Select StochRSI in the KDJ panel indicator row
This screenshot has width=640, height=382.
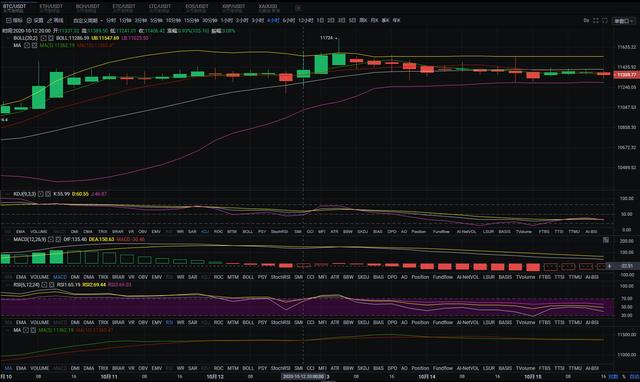(x=280, y=231)
